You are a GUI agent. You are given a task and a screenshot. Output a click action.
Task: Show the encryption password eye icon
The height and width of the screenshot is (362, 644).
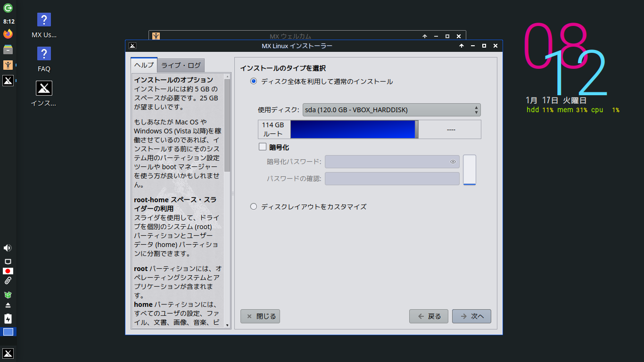point(453,162)
